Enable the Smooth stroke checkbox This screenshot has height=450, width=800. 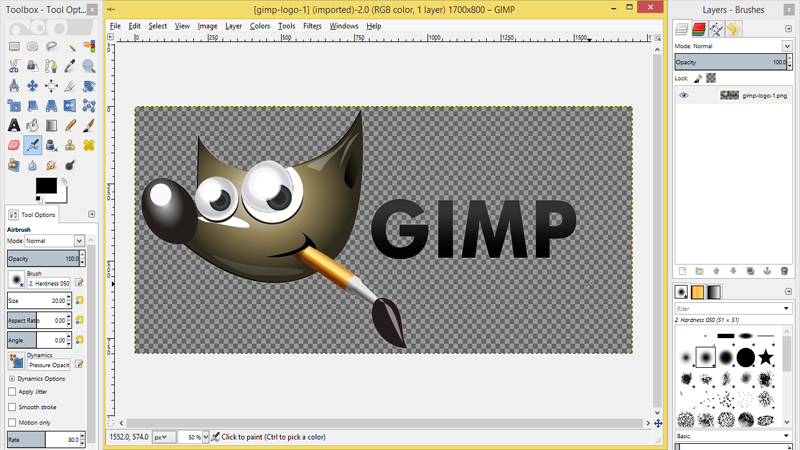click(x=12, y=407)
